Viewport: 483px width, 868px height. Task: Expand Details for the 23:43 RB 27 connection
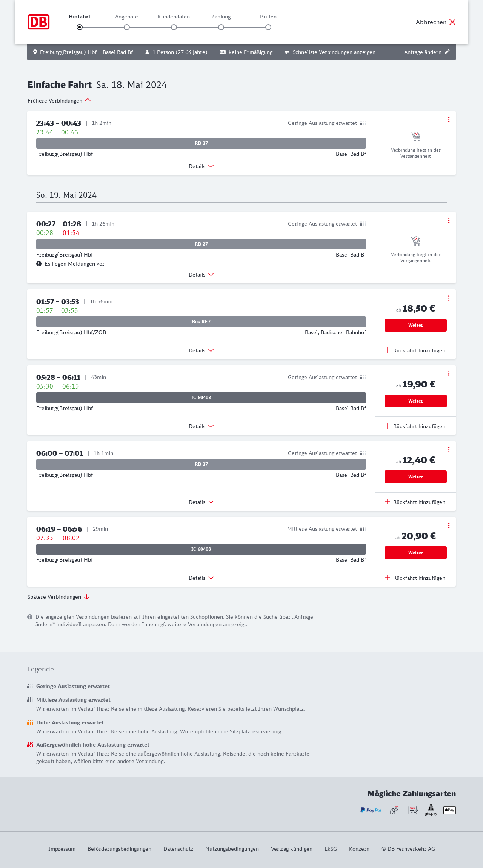(201, 166)
